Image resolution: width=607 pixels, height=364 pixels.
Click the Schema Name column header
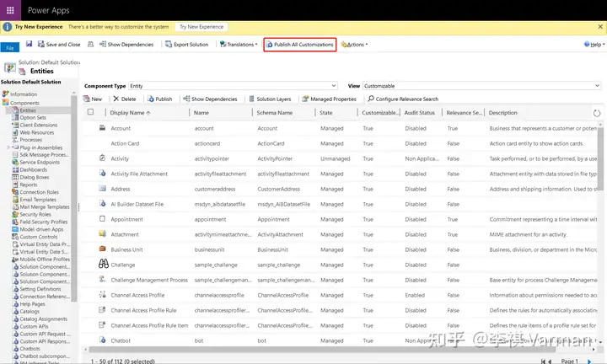[275, 113]
